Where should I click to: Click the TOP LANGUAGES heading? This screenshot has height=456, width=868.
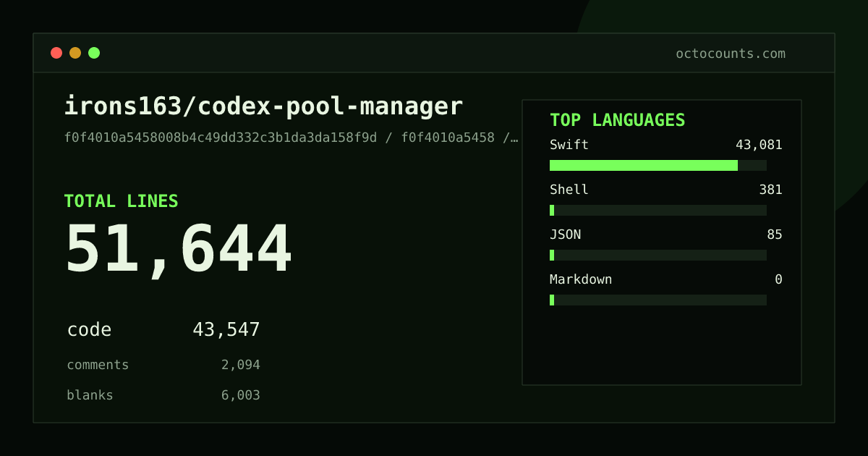pyautogui.click(x=618, y=120)
